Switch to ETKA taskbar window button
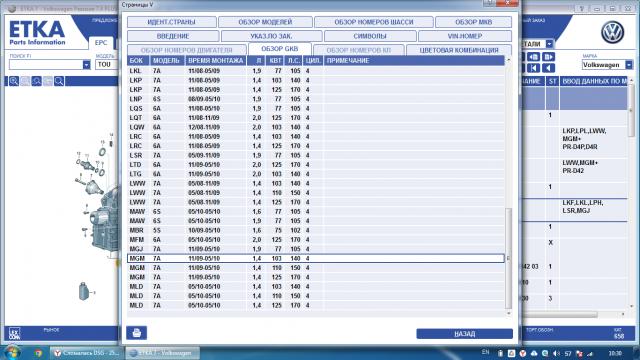640x360 pixels. point(162,353)
